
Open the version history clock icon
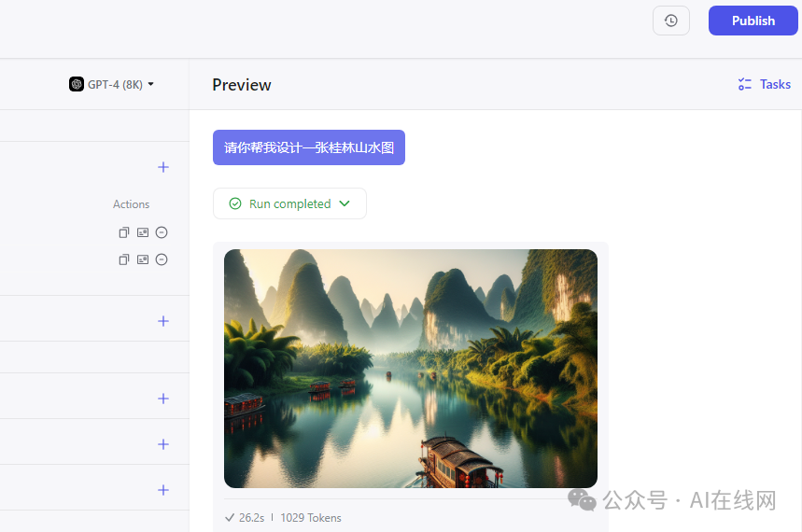pyautogui.click(x=671, y=21)
